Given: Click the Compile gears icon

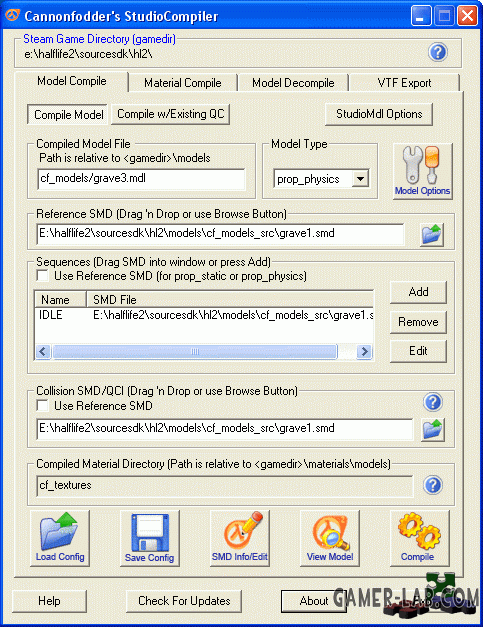Looking at the screenshot, I should pos(419,538).
